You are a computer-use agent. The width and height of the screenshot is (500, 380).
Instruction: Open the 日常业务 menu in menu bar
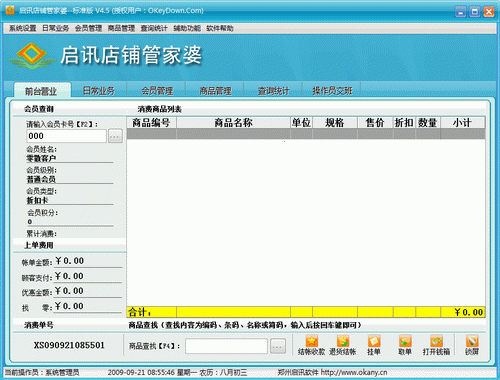55,28
